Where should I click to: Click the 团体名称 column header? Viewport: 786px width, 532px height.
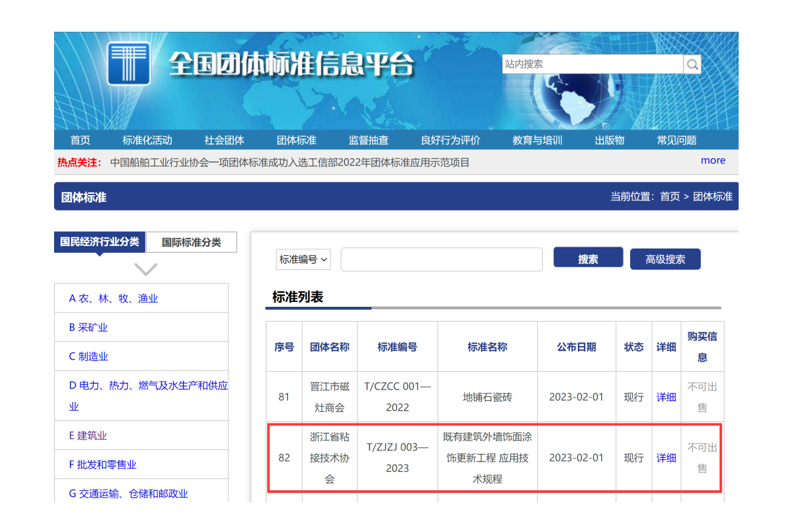330,347
